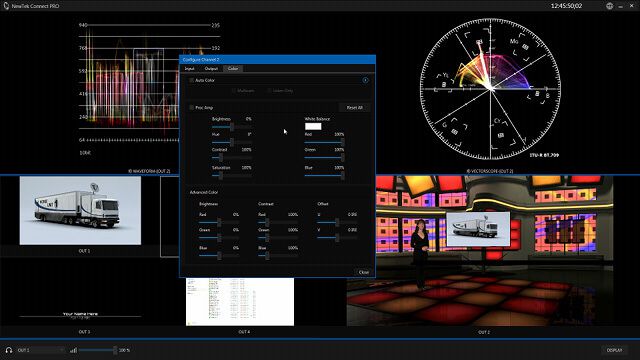Click the headphone volume slider
The height and width of the screenshot is (360, 640).
click(x=98, y=350)
